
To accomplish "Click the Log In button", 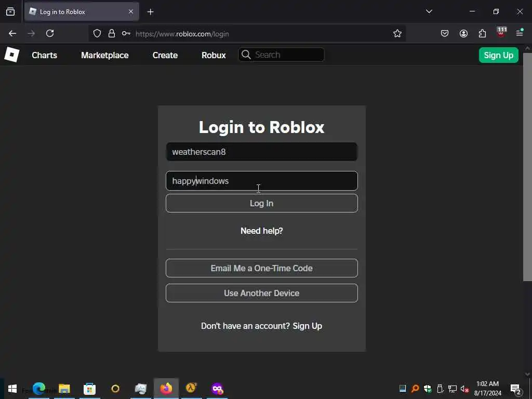I will coord(262,203).
